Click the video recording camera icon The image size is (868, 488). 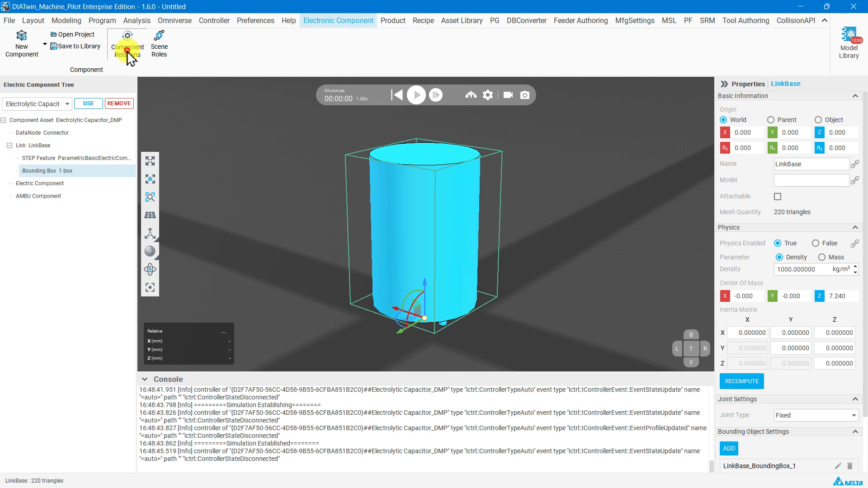tap(508, 95)
